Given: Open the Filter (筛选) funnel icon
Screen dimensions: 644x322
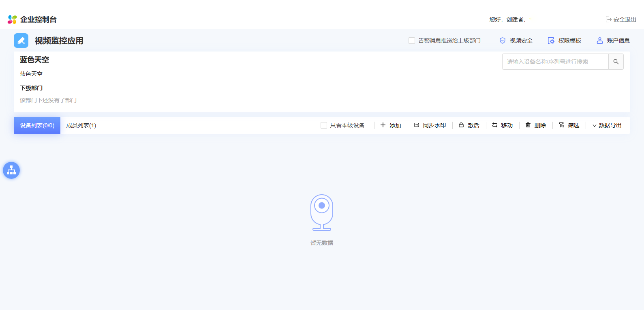Looking at the screenshot, I should (x=561, y=125).
